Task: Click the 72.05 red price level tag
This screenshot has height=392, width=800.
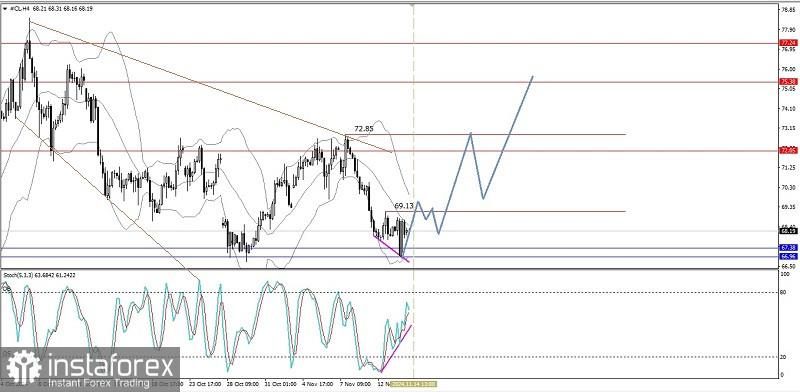Action: (x=788, y=151)
